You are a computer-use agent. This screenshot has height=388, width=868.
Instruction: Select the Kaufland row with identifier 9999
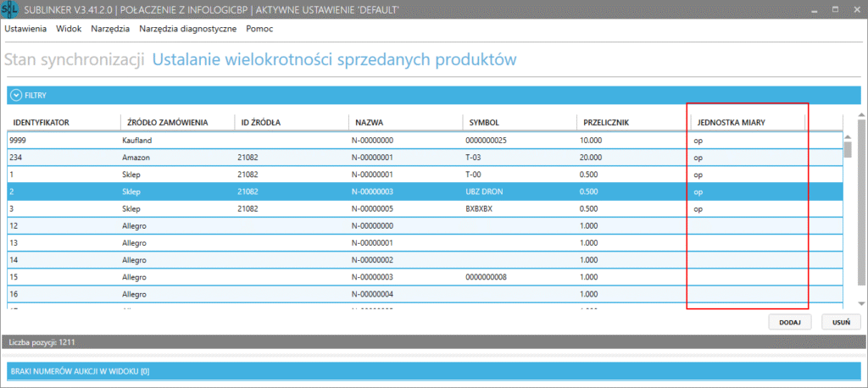click(170, 140)
